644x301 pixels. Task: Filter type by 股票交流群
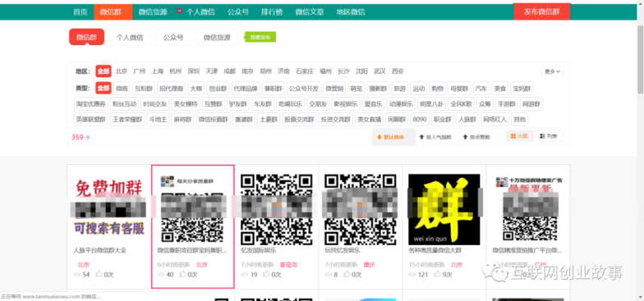click(299, 120)
